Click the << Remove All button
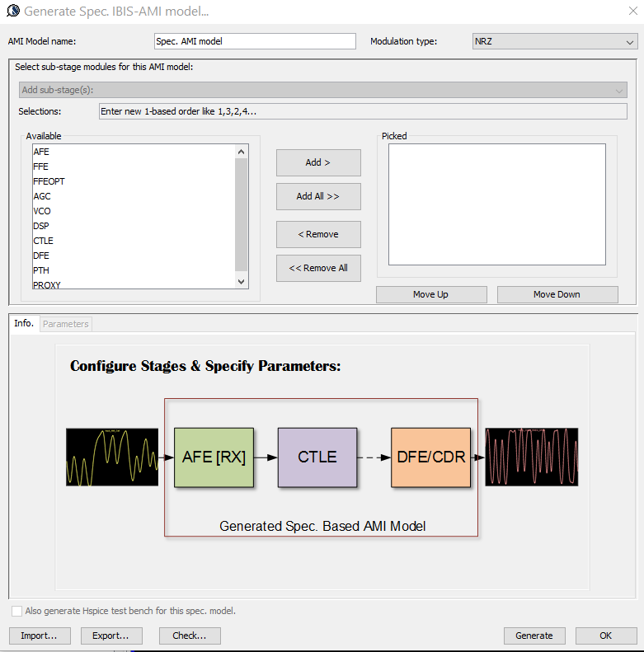The height and width of the screenshot is (652, 644). (x=318, y=268)
